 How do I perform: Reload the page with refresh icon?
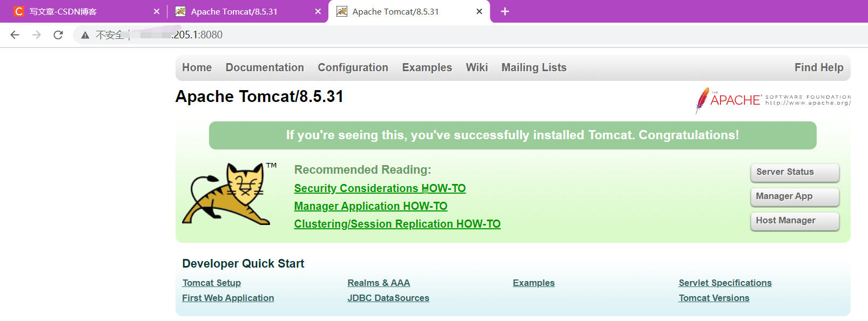(x=58, y=35)
